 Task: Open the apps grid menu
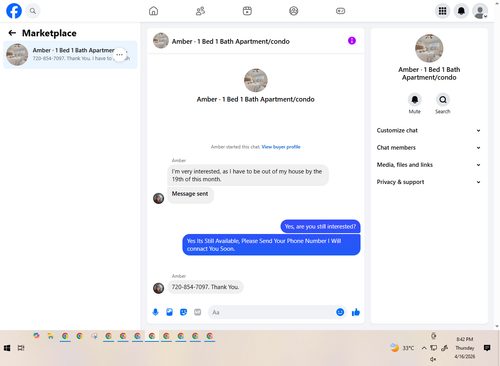[x=442, y=11]
